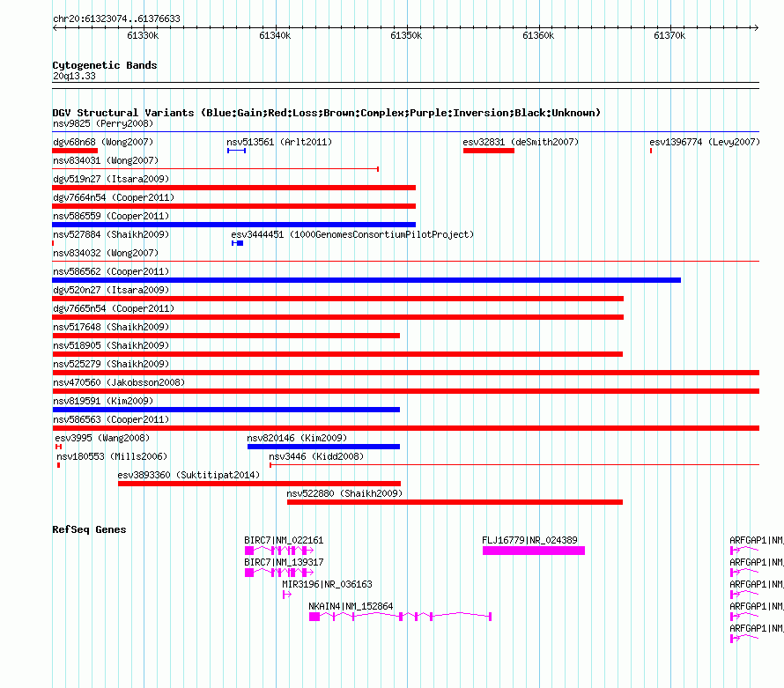
Task: Click the nsv9825 (Perry2008) label
Action: (x=103, y=123)
